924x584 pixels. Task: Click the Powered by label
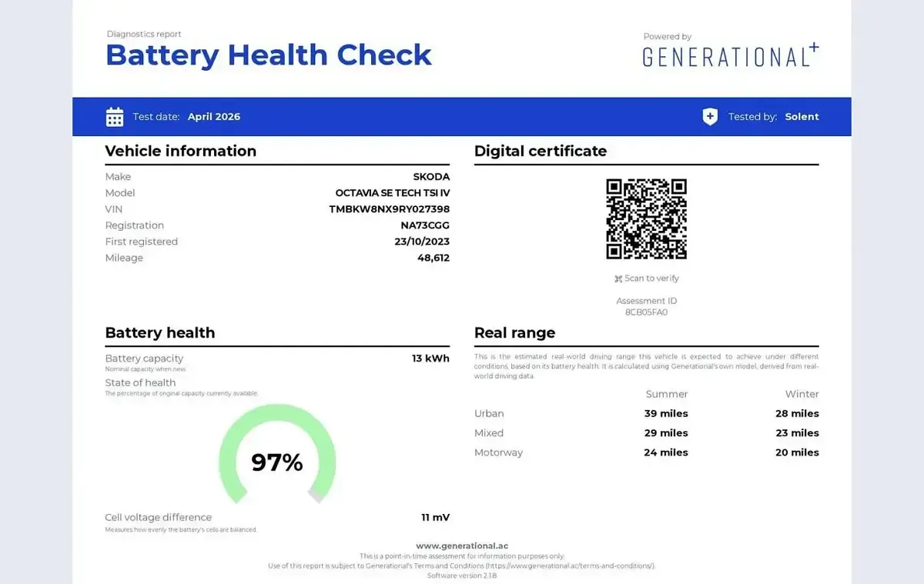tap(668, 36)
